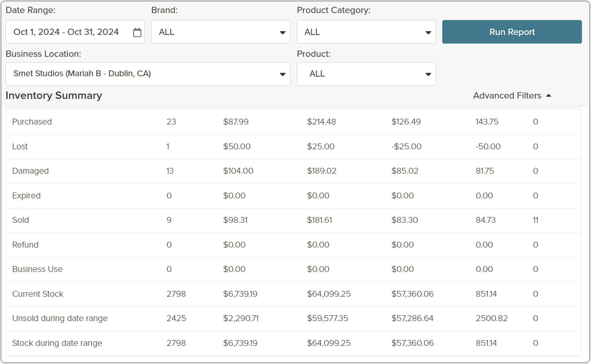The width and height of the screenshot is (591, 364).
Task: Click the Business Location dropdown arrow
Action: [283, 74]
